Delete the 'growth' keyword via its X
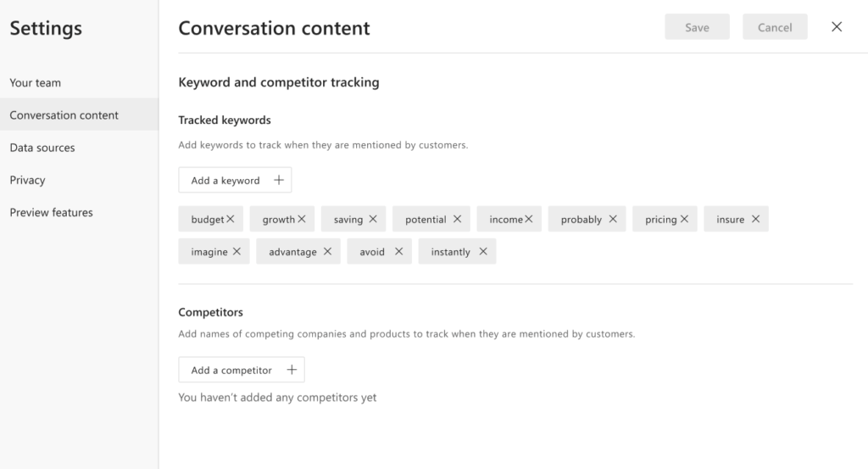This screenshot has height=469, width=868. [302, 220]
